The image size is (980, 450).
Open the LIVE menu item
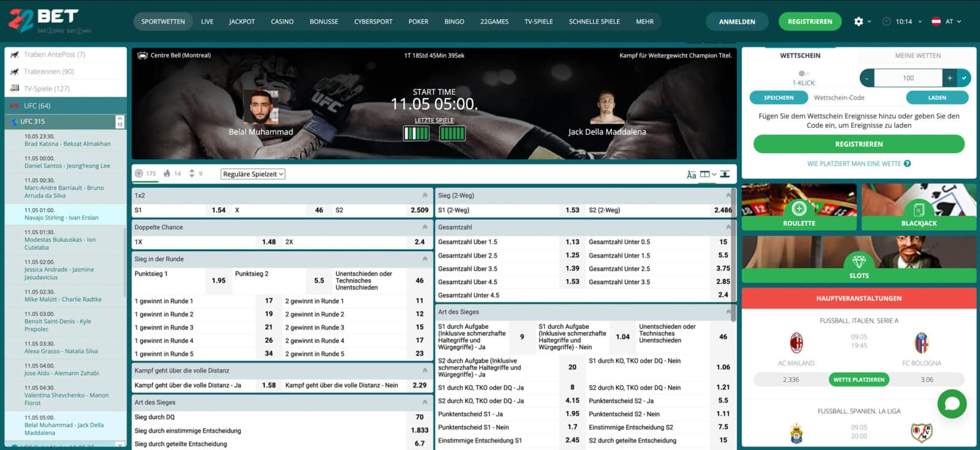click(207, 21)
